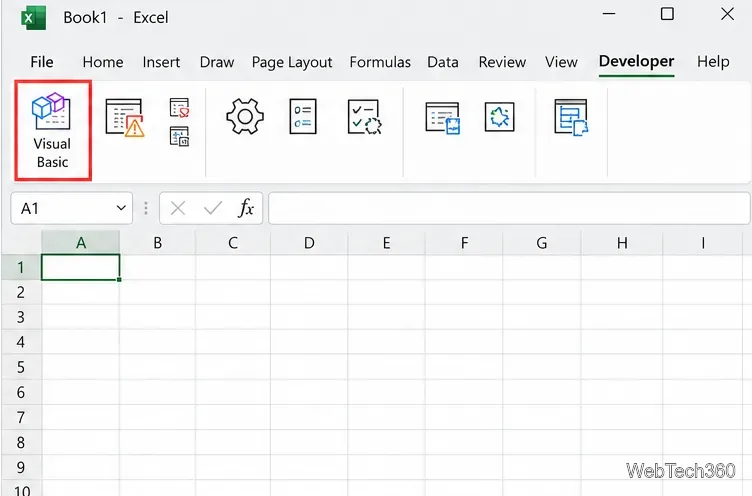Open the File tab
The width and height of the screenshot is (752, 496).
[x=42, y=62]
